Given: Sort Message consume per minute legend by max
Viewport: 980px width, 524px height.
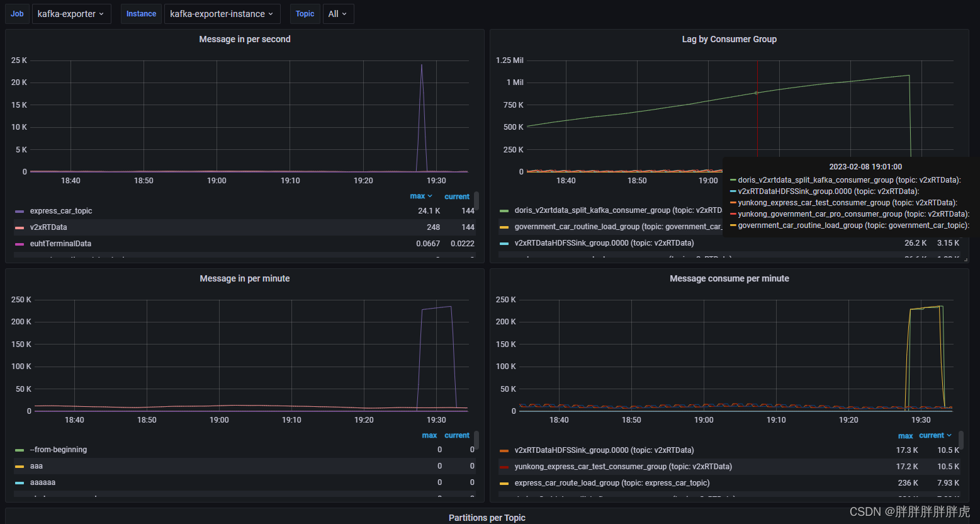Looking at the screenshot, I should tap(906, 436).
